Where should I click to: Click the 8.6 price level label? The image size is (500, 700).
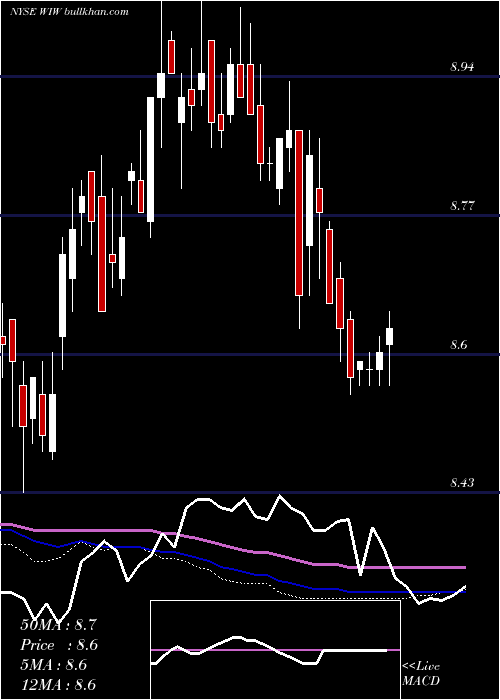pos(459,345)
